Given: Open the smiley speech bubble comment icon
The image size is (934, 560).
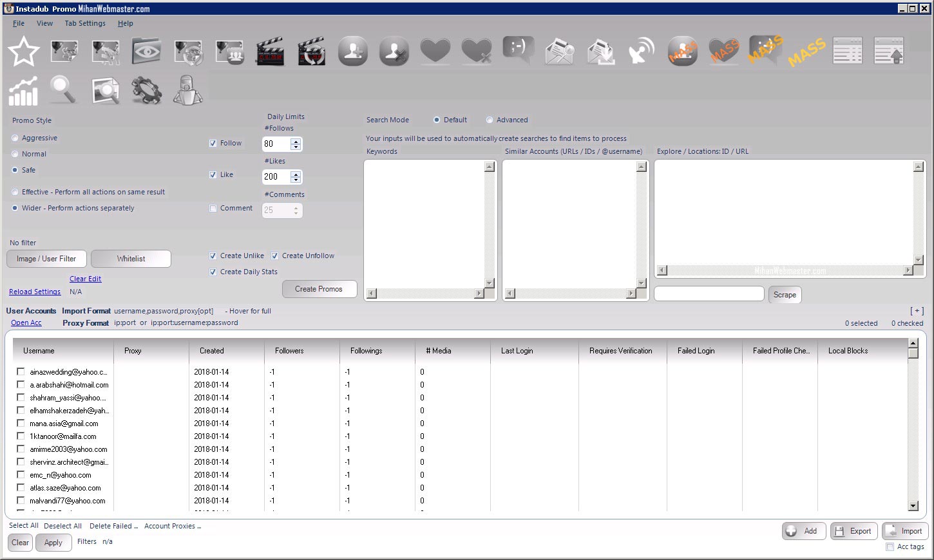Looking at the screenshot, I should pyautogui.click(x=518, y=50).
